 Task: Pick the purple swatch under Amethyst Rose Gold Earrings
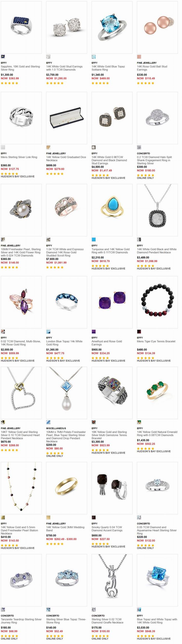[94, 331]
